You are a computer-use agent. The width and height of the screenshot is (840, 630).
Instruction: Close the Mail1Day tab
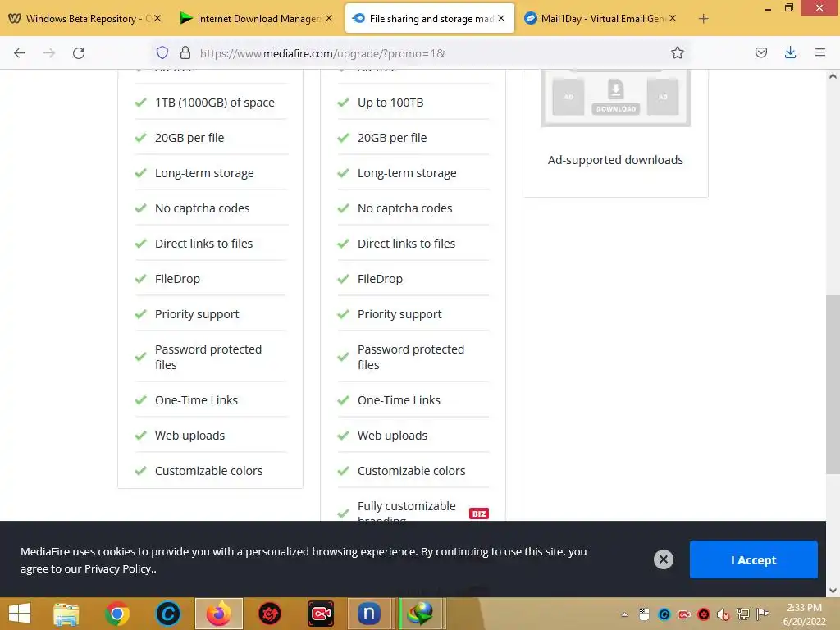673,18
